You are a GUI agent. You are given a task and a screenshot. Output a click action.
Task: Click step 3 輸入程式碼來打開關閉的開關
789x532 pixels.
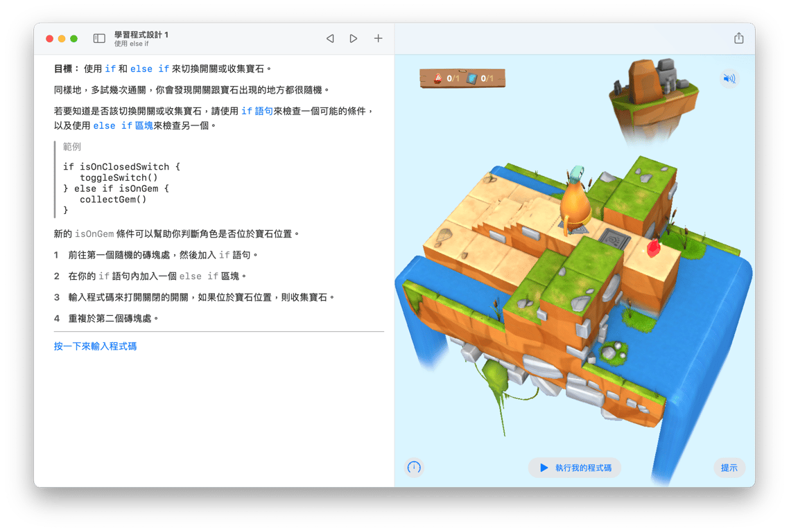pos(195,297)
